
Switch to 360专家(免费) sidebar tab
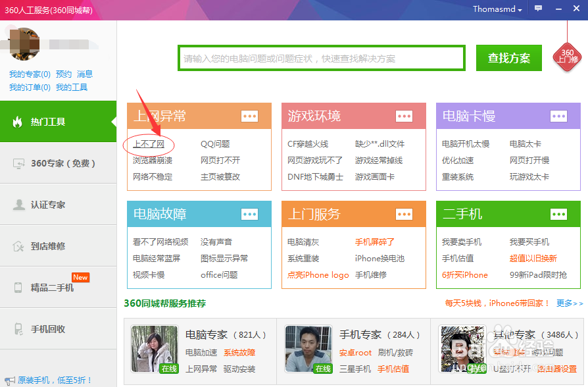tap(58, 163)
